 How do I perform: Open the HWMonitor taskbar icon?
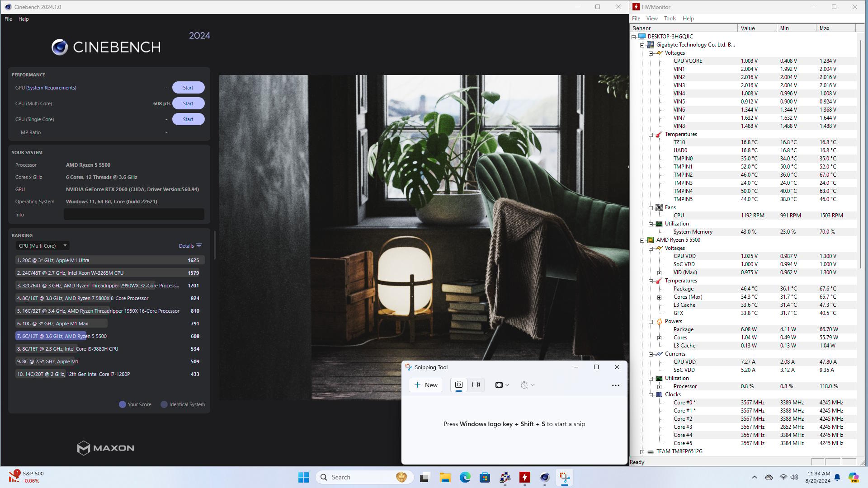[524, 477]
